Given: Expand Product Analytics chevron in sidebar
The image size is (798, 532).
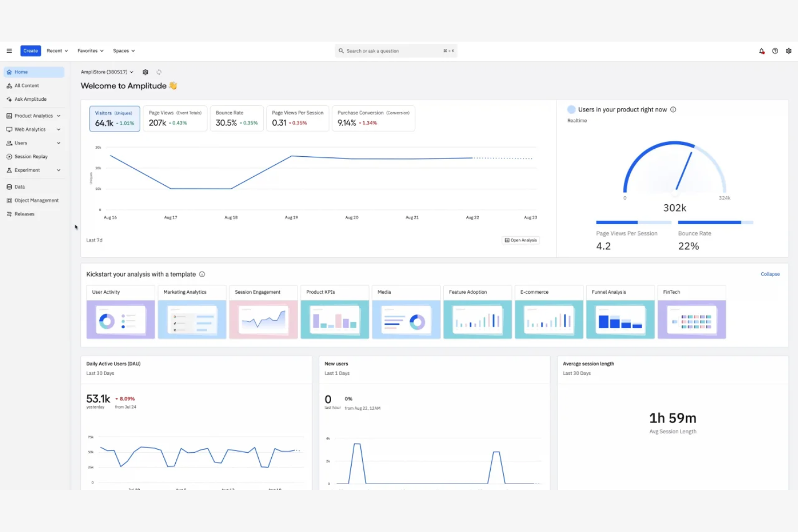Looking at the screenshot, I should click(59, 116).
